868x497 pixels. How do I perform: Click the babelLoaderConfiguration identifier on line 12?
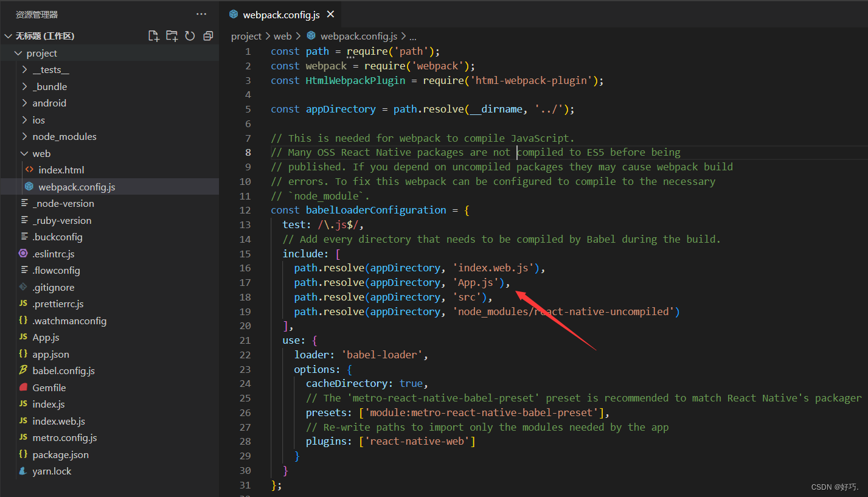pos(376,210)
